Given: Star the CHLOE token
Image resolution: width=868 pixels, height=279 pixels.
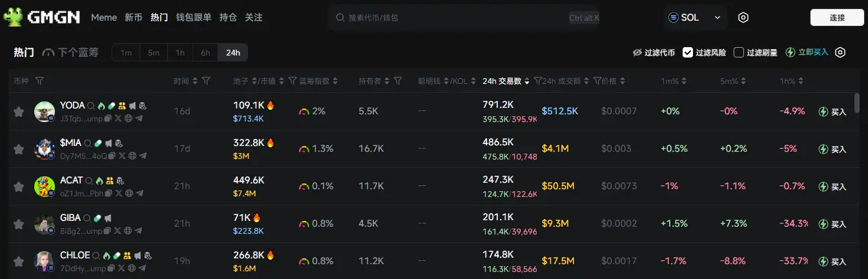Looking at the screenshot, I should coord(19,262).
